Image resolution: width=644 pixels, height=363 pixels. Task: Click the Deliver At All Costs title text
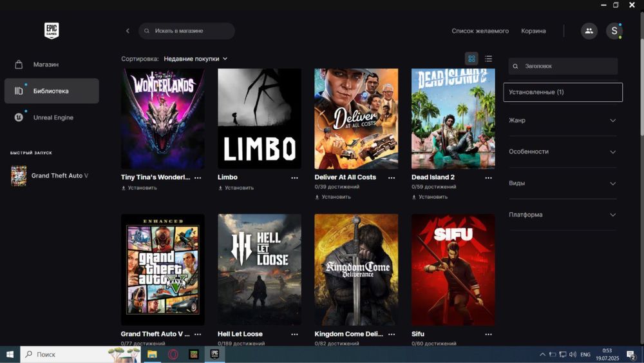[345, 177]
